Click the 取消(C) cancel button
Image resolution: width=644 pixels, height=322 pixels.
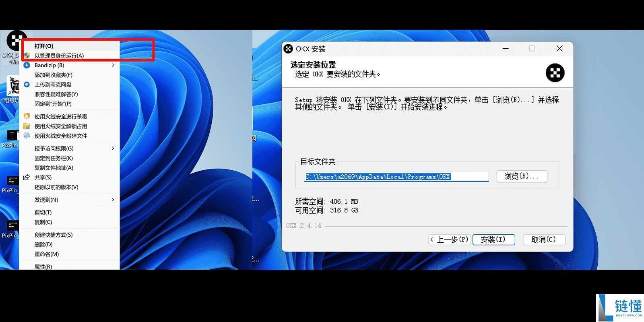click(544, 239)
